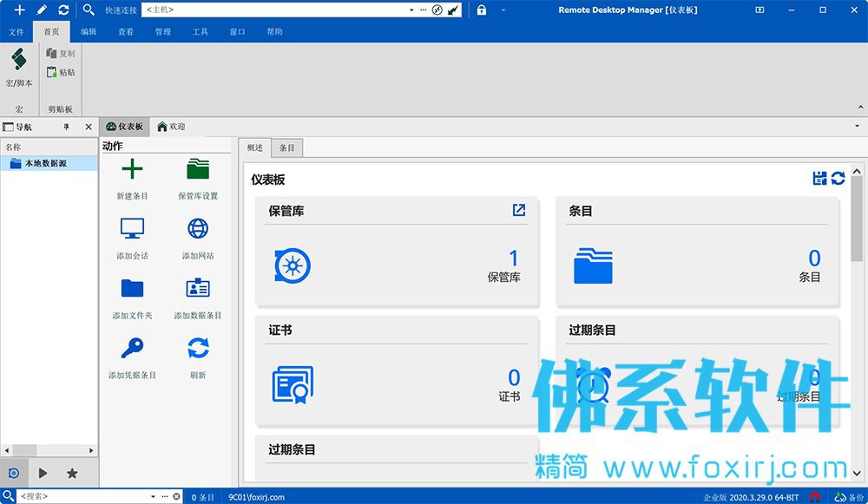868x504 pixels.
Task: Close the 导航 navigation panel
Action: click(89, 127)
